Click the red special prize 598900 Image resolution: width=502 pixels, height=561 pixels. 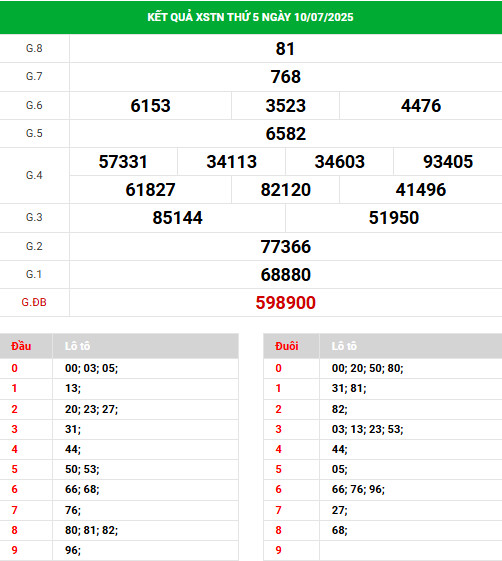(286, 302)
